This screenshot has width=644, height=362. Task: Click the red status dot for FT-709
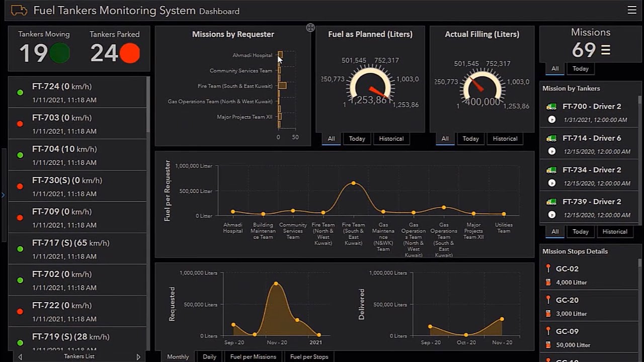(x=20, y=218)
